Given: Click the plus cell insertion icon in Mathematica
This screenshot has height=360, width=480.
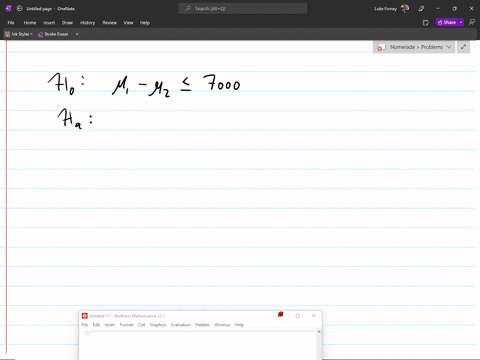Looking at the screenshot, I should click(88, 332).
